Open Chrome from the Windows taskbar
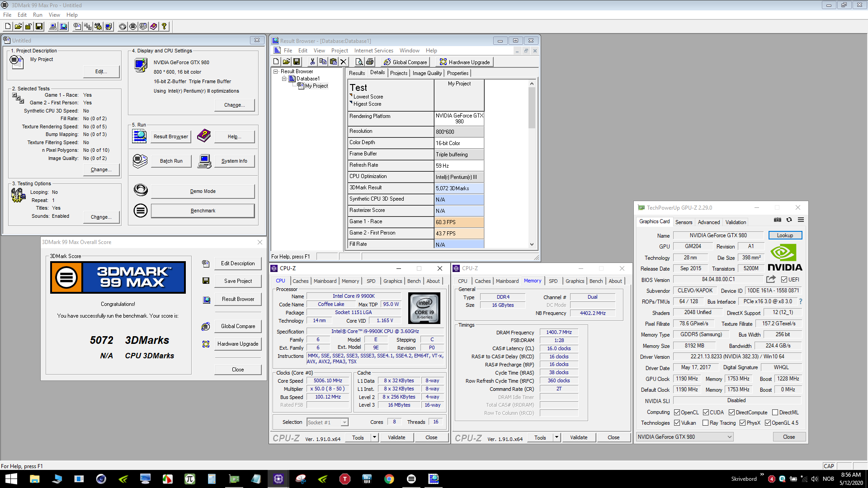 click(389, 479)
